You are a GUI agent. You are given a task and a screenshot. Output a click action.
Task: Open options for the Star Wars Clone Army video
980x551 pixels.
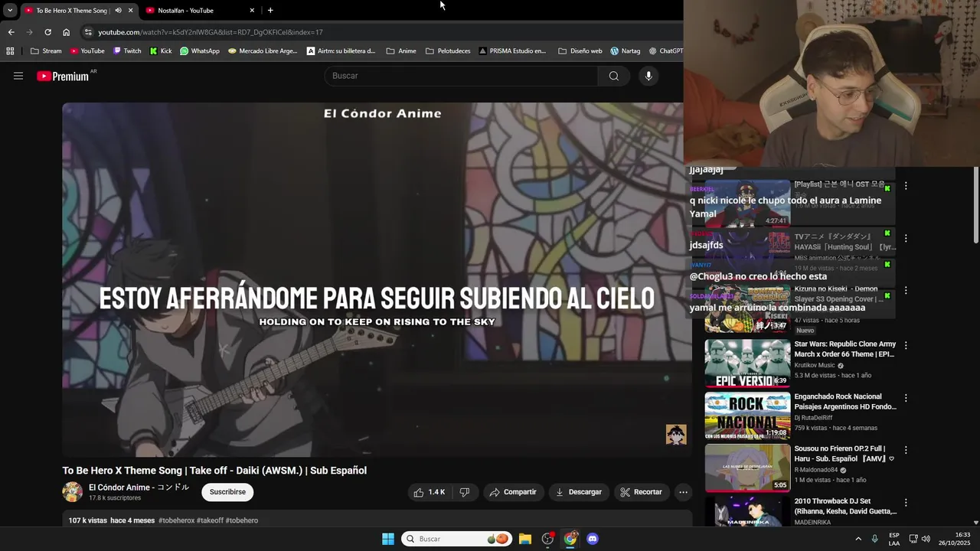pyautogui.click(x=906, y=345)
